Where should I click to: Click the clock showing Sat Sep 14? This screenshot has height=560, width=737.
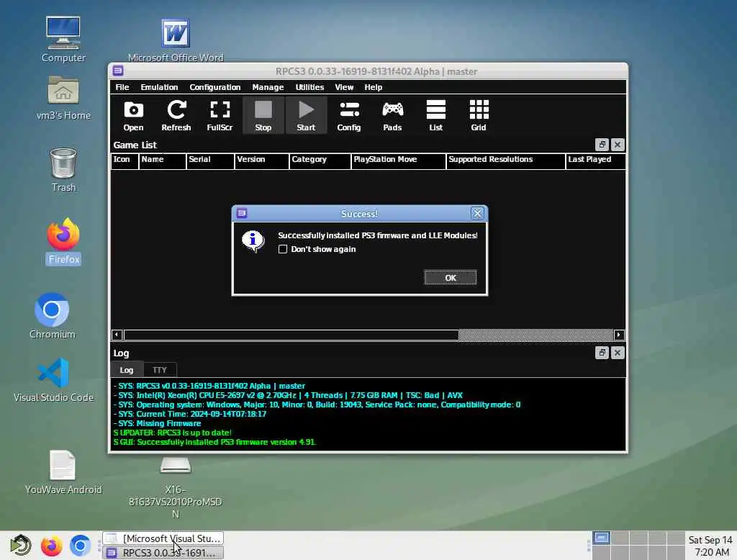point(710,546)
